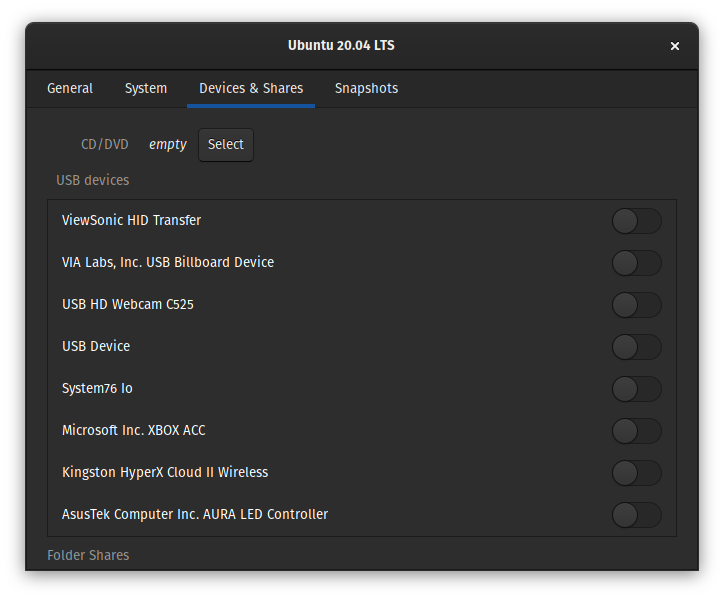The width and height of the screenshot is (724, 599).
Task: Select the Devices & Shares tab
Action: point(251,89)
